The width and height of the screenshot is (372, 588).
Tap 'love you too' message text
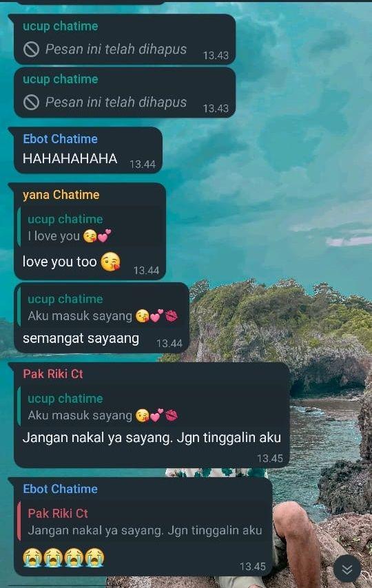(x=60, y=262)
